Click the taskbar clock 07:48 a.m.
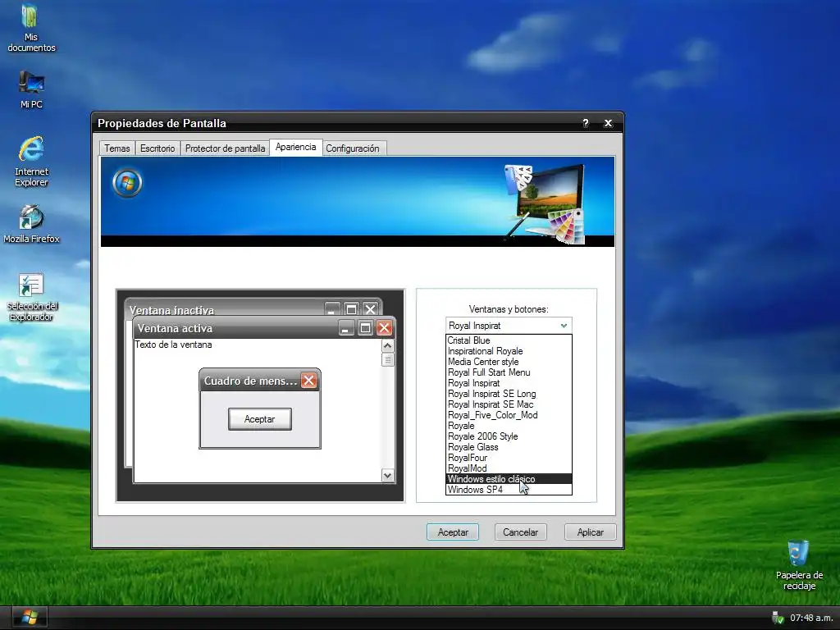This screenshot has height=630, width=840. coord(811,619)
